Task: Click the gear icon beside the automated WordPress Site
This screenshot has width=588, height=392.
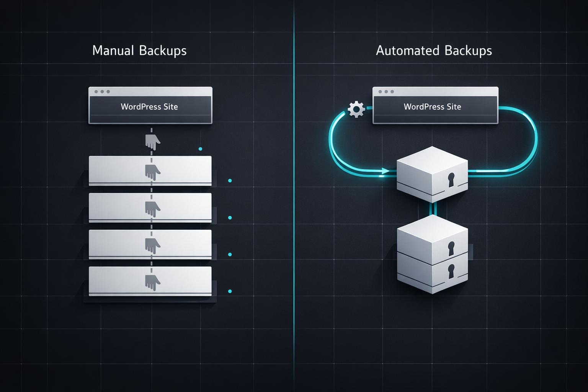Action: click(356, 109)
